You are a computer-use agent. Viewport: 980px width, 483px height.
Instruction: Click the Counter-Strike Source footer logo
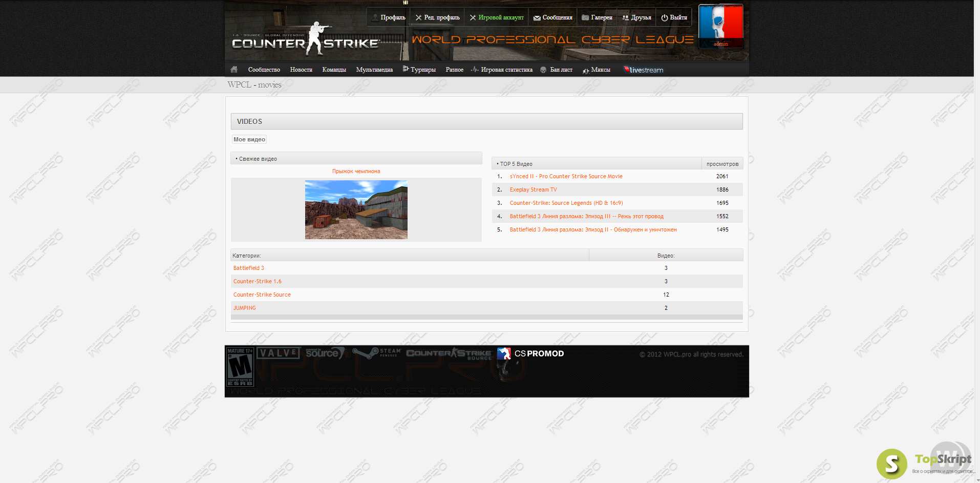pos(449,353)
